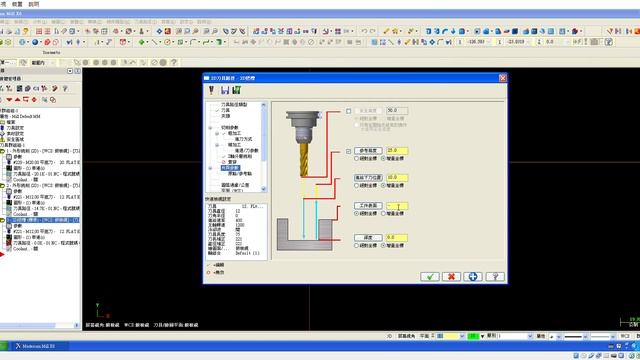This screenshot has height=360, width=640.
Task: Click the green point creation icon
Action: point(141,42)
